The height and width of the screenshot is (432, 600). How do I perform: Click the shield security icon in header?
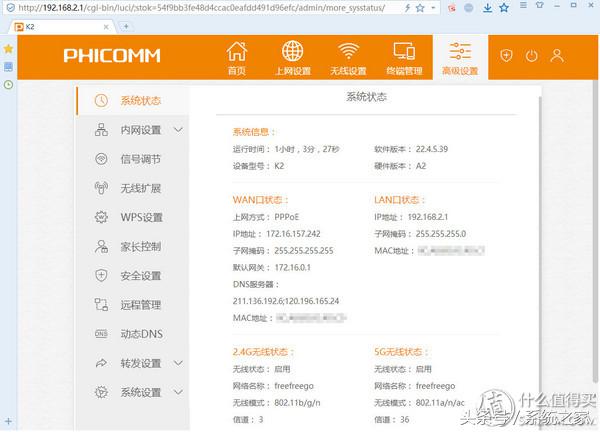click(x=506, y=56)
